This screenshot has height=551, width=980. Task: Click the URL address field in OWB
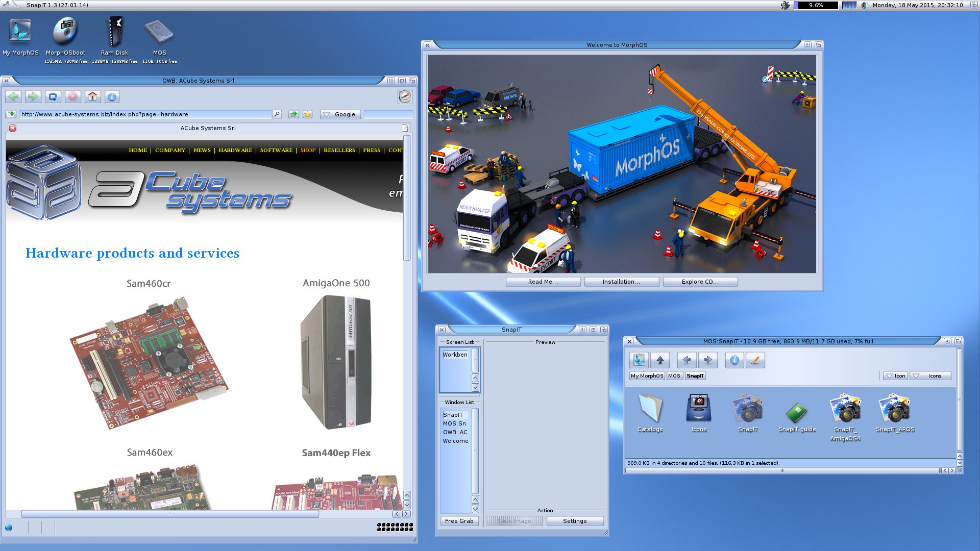click(145, 114)
